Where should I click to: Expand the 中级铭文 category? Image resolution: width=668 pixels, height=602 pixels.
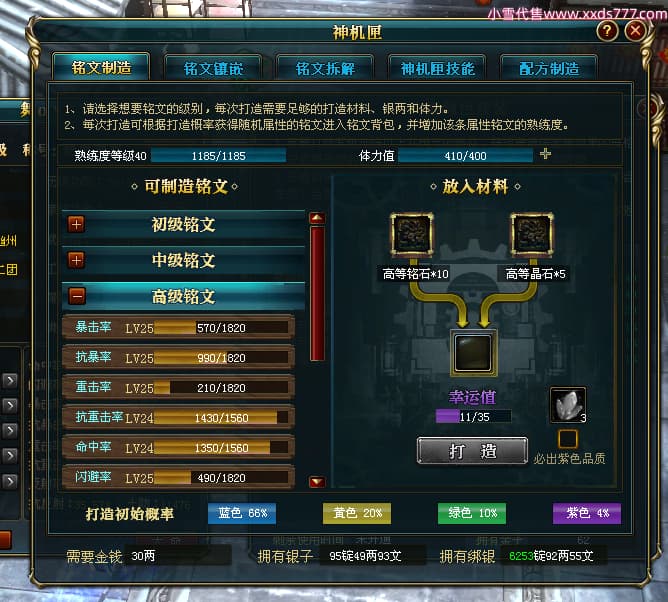(77, 260)
